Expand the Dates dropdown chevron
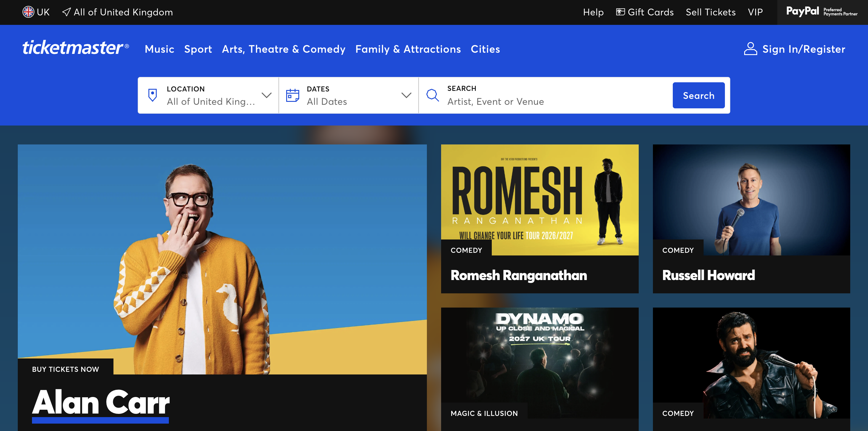 (x=406, y=95)
